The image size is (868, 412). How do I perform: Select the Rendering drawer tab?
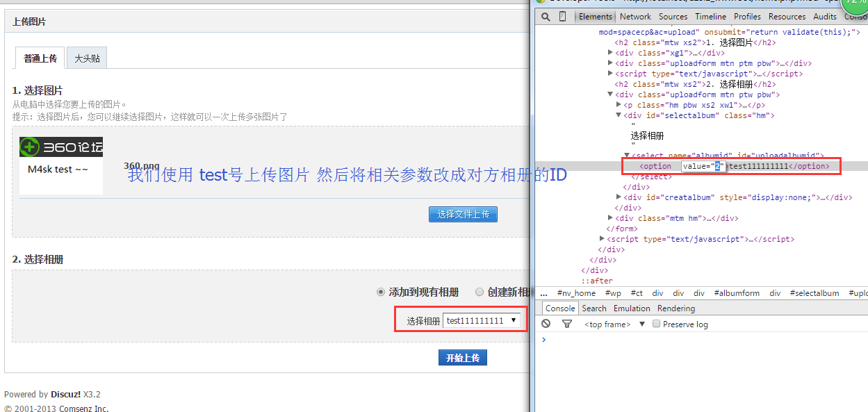point(676,308)
